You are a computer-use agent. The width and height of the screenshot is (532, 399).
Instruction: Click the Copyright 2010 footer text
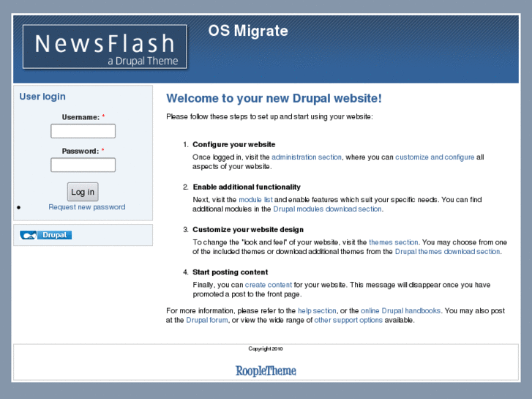(266, 348)
